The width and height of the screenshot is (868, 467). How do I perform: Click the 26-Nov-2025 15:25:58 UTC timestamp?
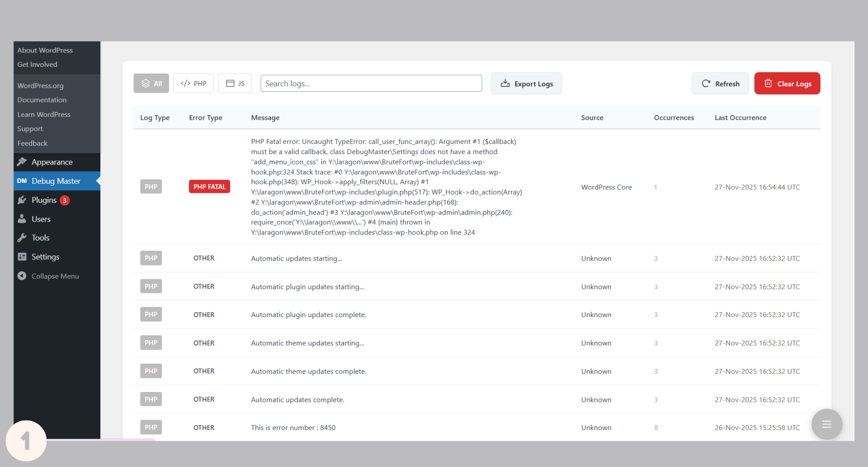pyautogui.click(x=757, y=428)
